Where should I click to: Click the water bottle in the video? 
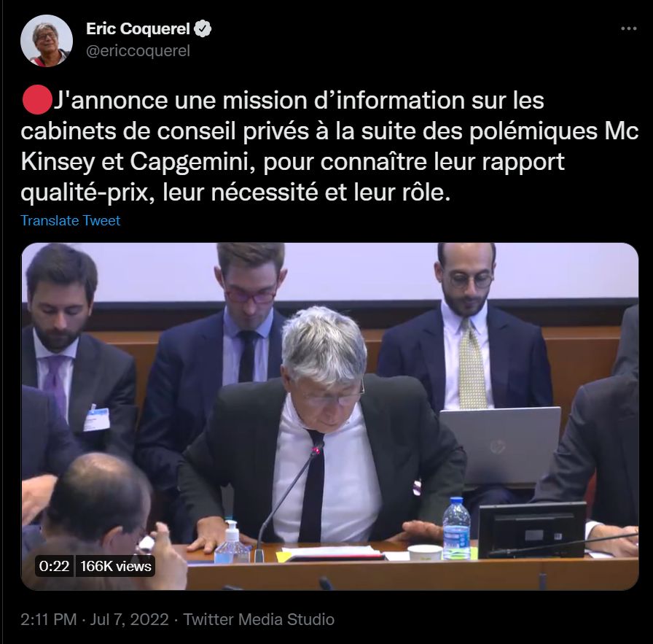[x=456, y=527]
